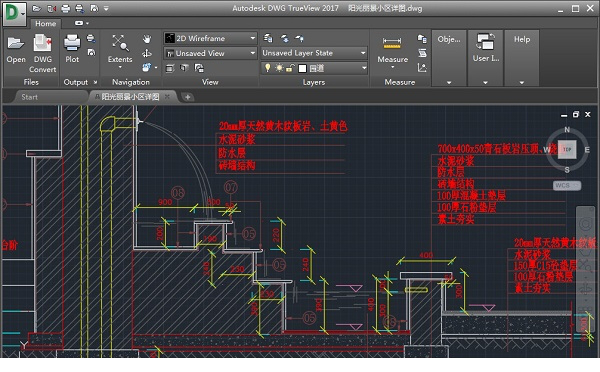
Task: Click the ViewCube TOP face
Action: 567,149
